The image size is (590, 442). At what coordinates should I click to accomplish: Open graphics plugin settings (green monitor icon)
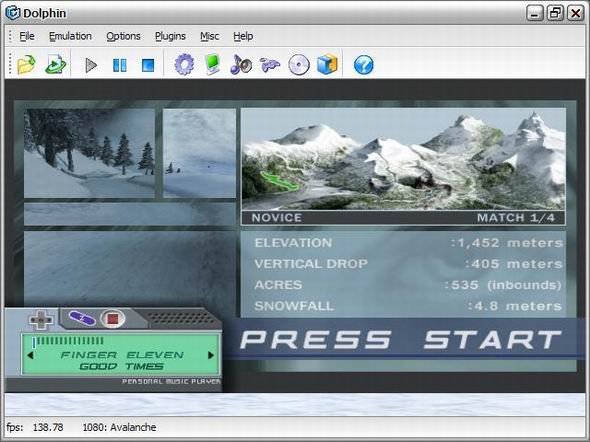213,65
